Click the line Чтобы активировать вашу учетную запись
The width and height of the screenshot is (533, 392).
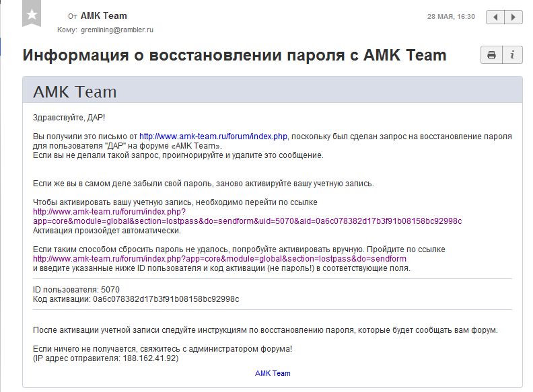tap(175, 202)
